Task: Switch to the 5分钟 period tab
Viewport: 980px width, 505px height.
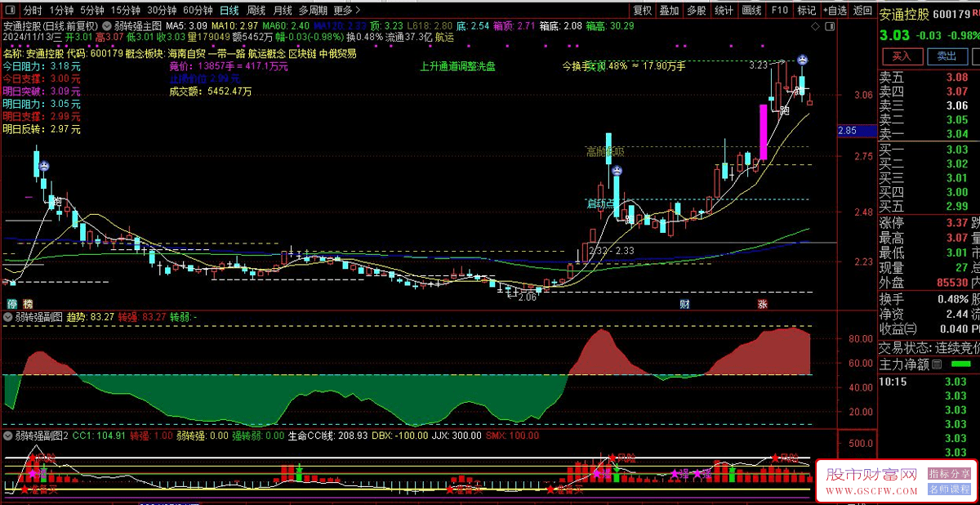Action: coord(93,11)
